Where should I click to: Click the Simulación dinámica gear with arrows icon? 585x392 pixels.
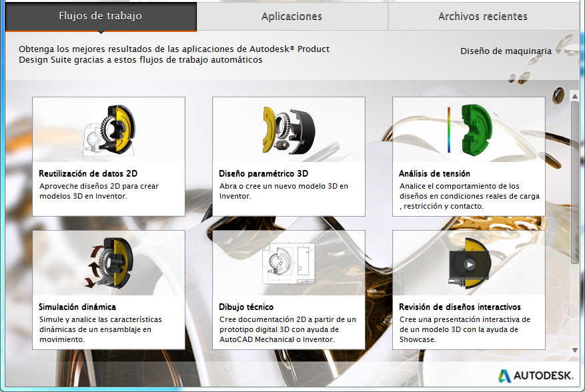coord(110,263)
